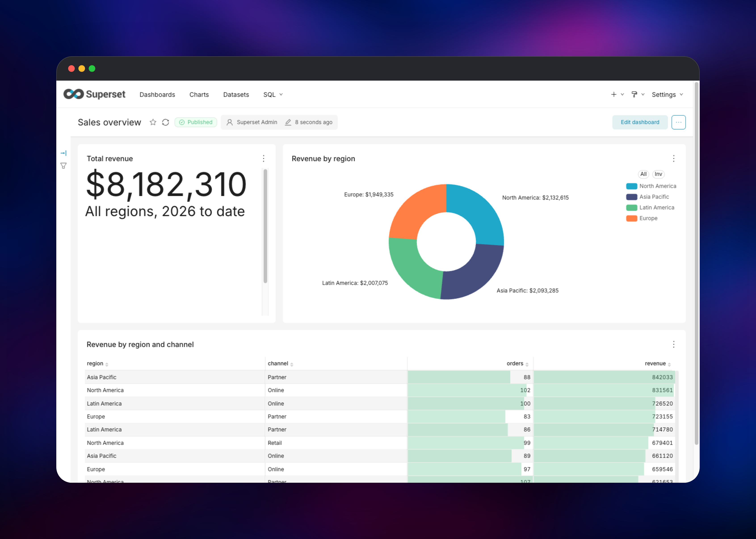
Task: Click revenue cell 661120
Action: coord(604,456)
